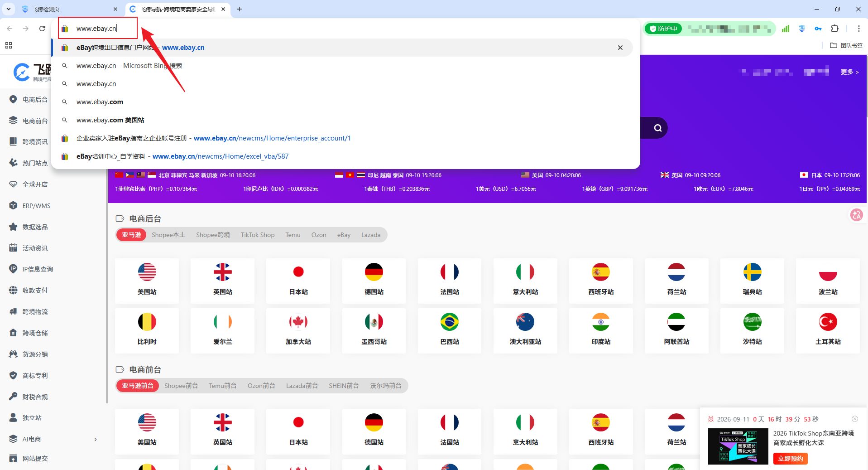Open 收款支付 in the sidebar
This screenshot has height=470, width=868.
pos(35,291)
